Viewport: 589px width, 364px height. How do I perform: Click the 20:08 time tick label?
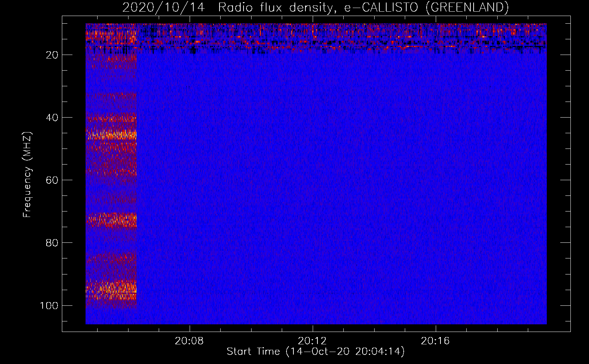[x=189, y=341]
